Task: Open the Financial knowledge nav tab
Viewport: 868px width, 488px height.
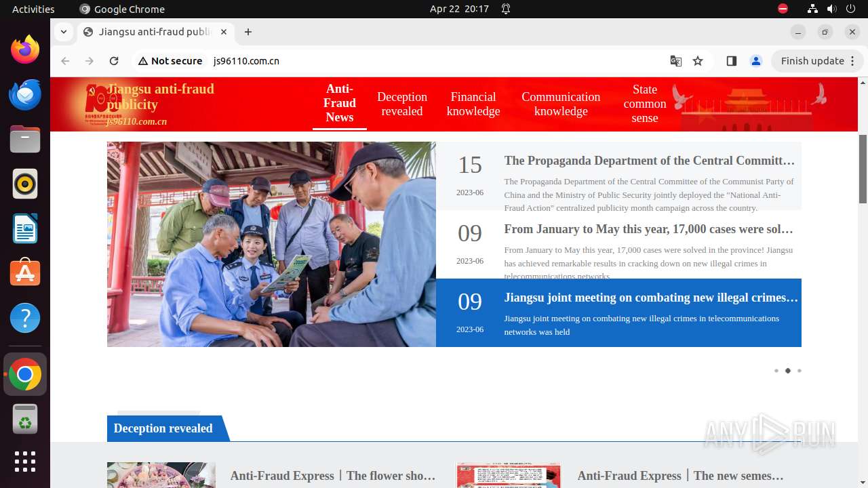Action: [x=473, y=104]
